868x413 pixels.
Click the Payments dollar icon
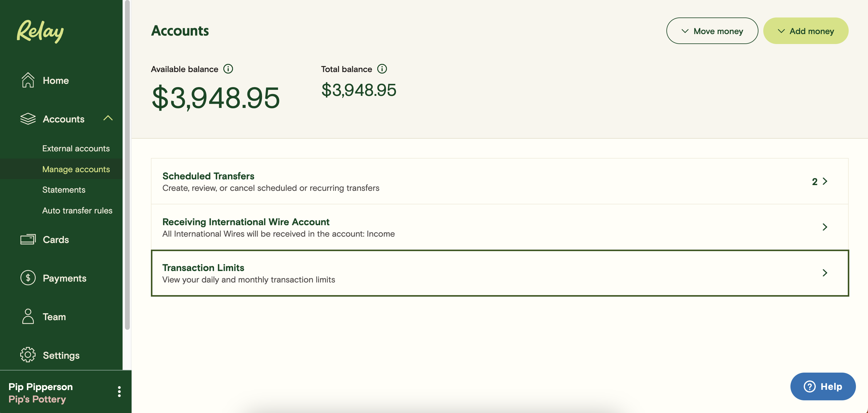[28, 278]
